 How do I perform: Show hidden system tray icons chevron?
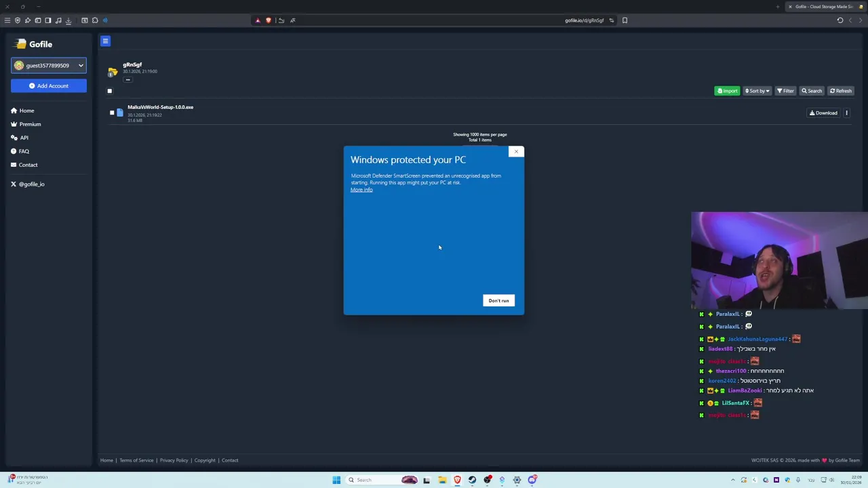[x=732, y=480]
